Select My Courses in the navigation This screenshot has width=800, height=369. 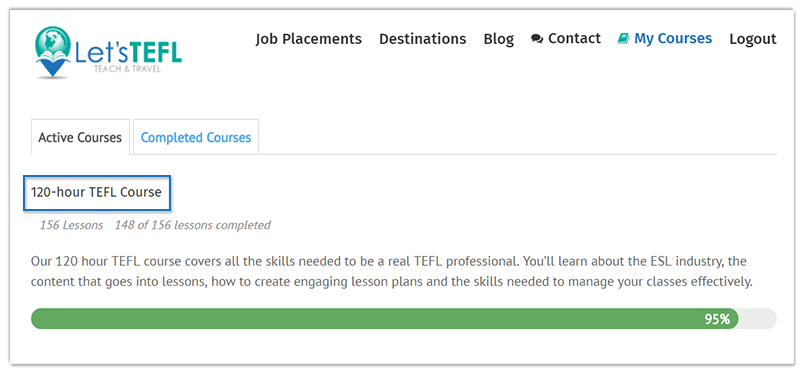(673, 39)
